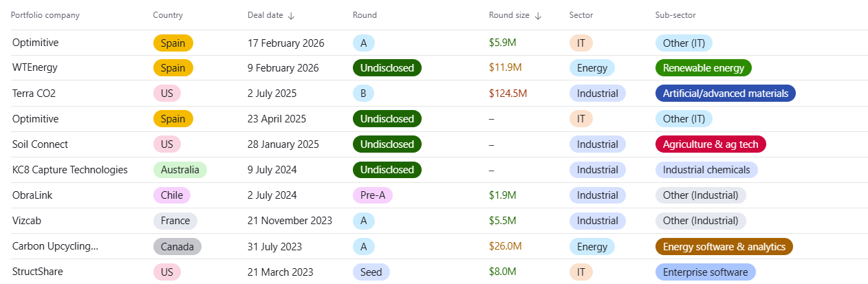Open the Terra CO2 company row
This screenshot has width=868, height=284.
(34, 94)
